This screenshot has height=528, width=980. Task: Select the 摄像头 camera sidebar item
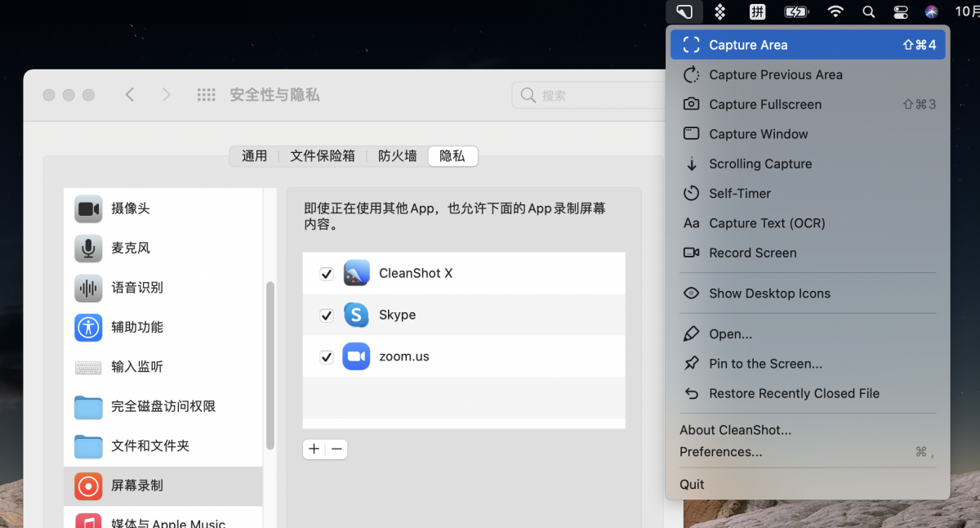(163, 208)
